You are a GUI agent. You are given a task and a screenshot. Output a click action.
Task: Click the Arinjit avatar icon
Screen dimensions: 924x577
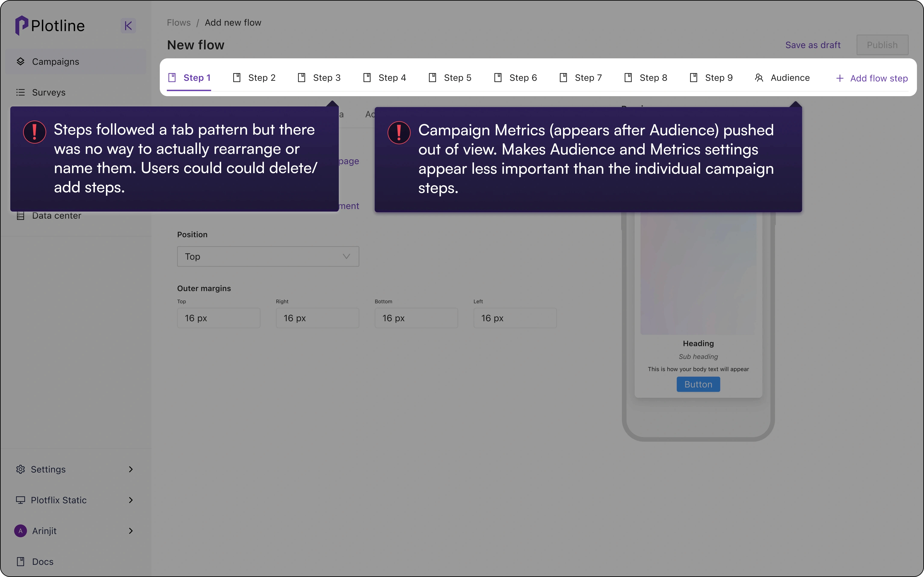tap(20, 531)
